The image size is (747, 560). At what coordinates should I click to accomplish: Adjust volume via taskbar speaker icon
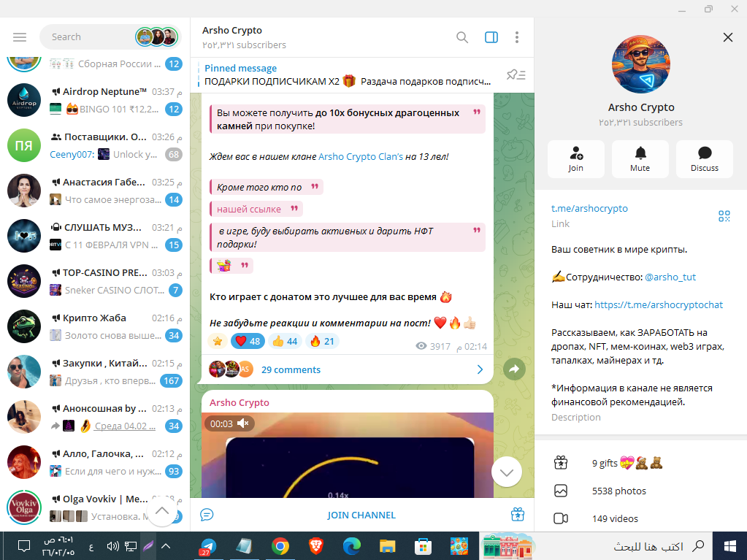click(112, 546)
